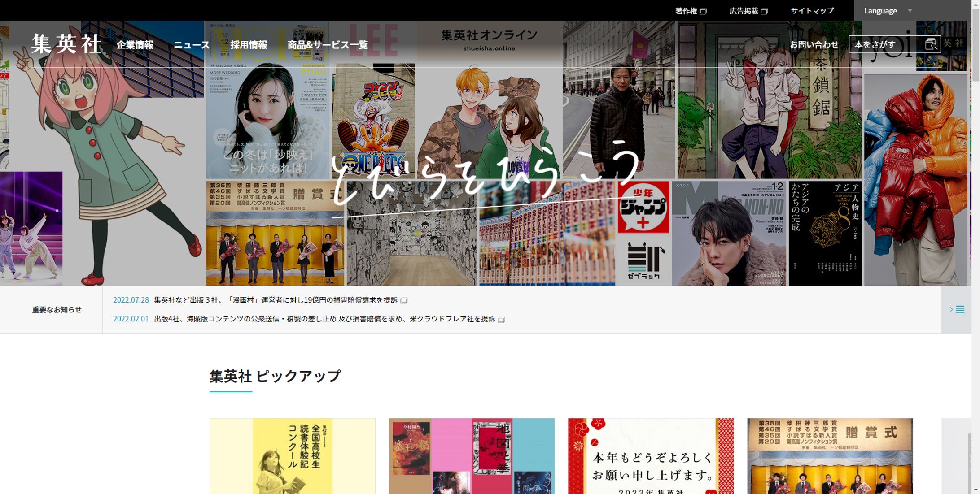This screenshot has width=980, height=494.
Task: Open お問い合わせ contact page
Action: coord(814,44)
